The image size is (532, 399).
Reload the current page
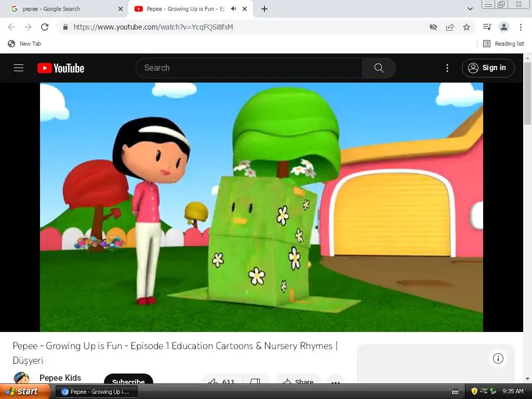point(45,27)
